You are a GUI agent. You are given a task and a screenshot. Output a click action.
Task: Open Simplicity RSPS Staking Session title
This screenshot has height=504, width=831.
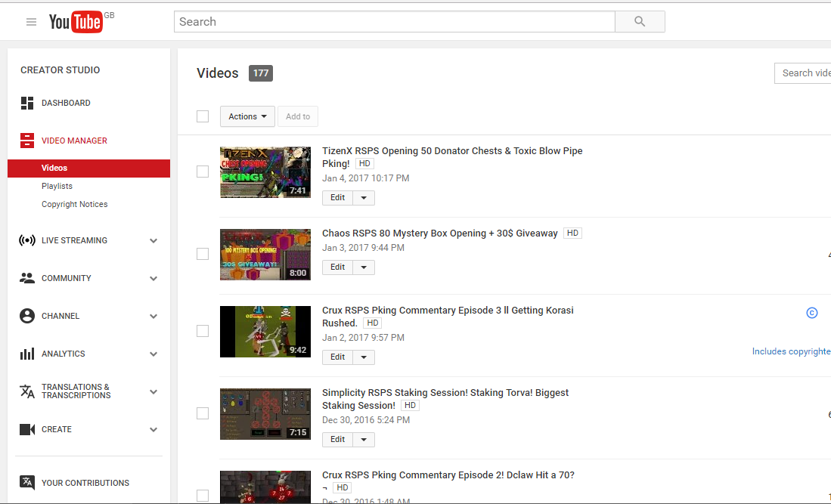[x=445, y=399]
